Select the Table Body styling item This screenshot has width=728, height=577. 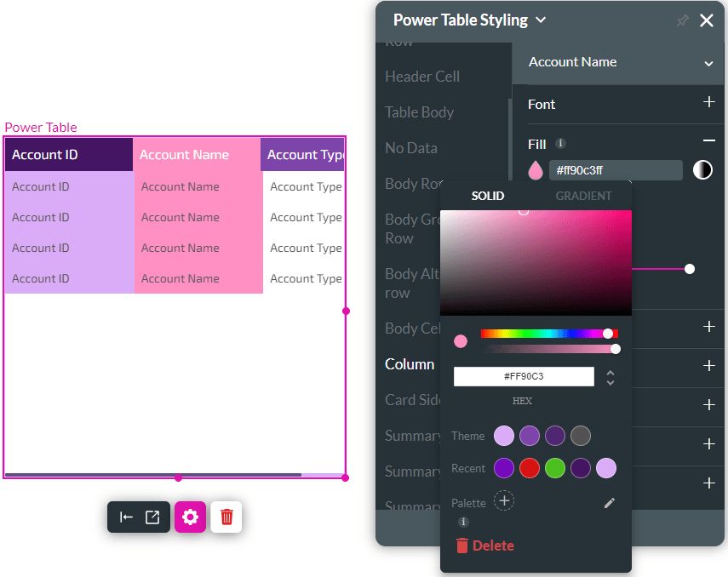[419, 112]
